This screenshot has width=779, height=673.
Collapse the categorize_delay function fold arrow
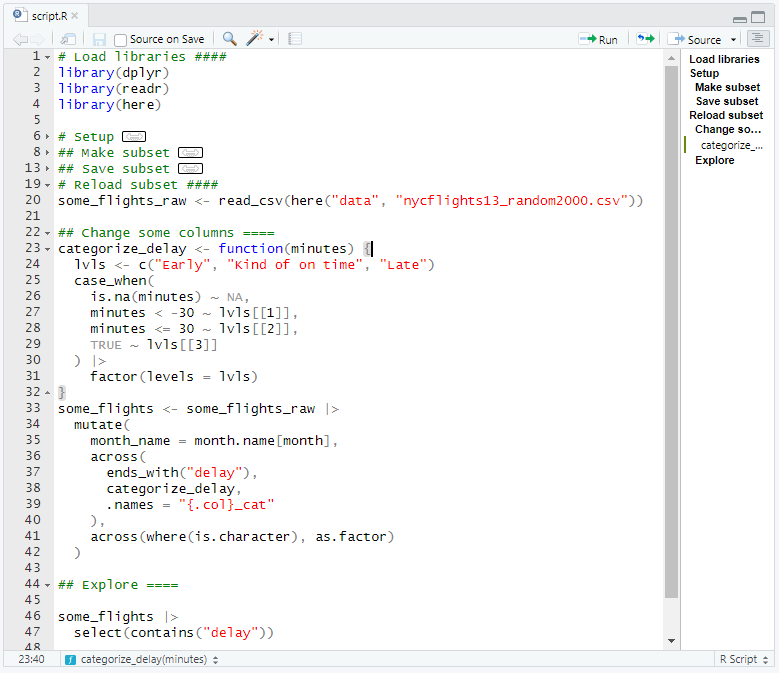click(48, 248)
